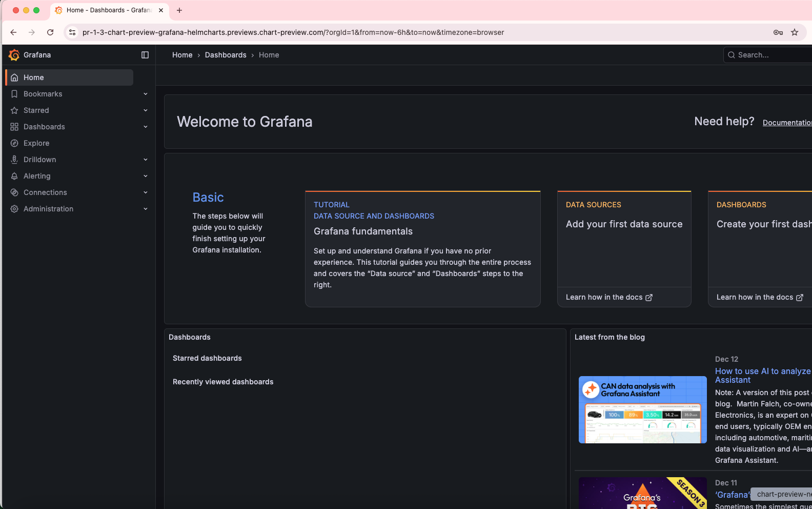Click the site settings icon in address bar
The width and height of the screenshot is (812, 509).
pyautogui.click(x=72, y=32)
